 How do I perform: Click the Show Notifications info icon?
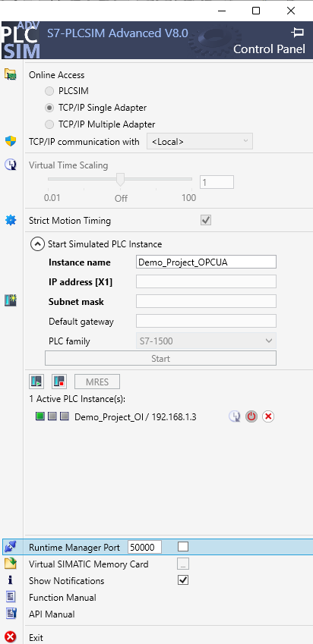click(x=11, y=580)
